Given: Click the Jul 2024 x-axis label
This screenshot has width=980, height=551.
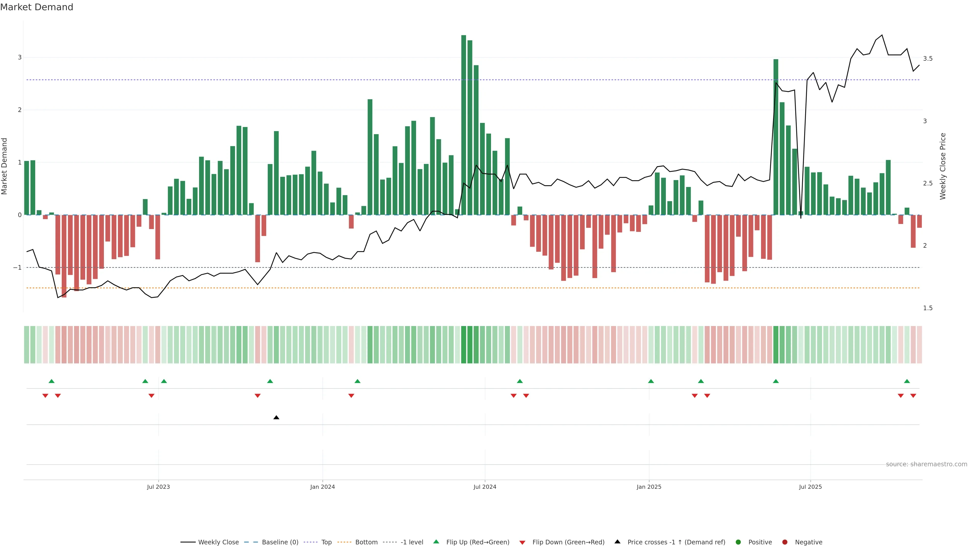Looking at the screenshot, I should 485,487.
